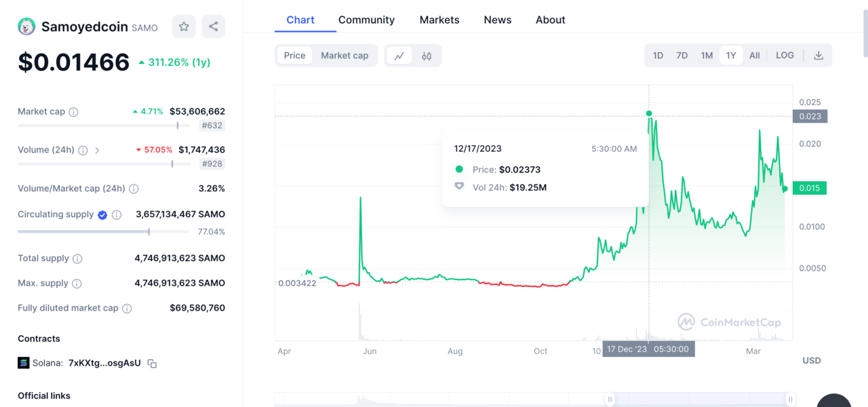The width and height of the screenshot is (868, 407).
Task: Expand the Volume (24h) chevron arrow
Action: (x=97, y=151)
